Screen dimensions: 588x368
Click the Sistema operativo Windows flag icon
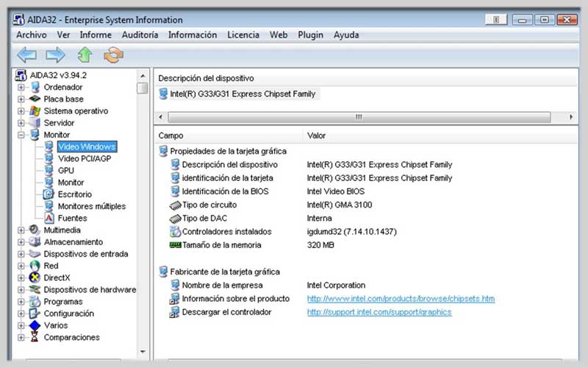click(x=35, y=111)
